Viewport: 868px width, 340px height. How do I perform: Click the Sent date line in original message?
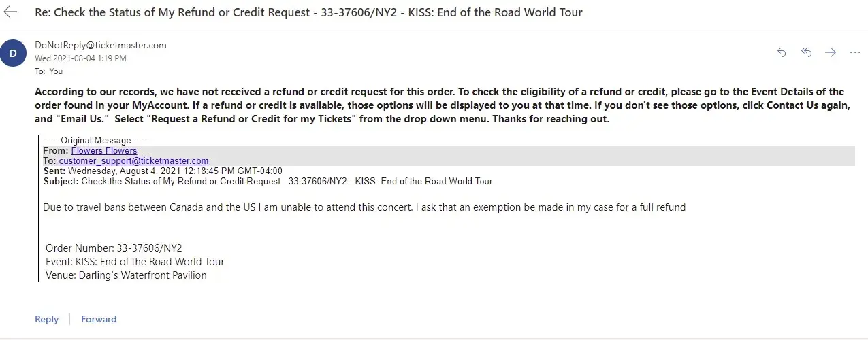coord(163,171)
